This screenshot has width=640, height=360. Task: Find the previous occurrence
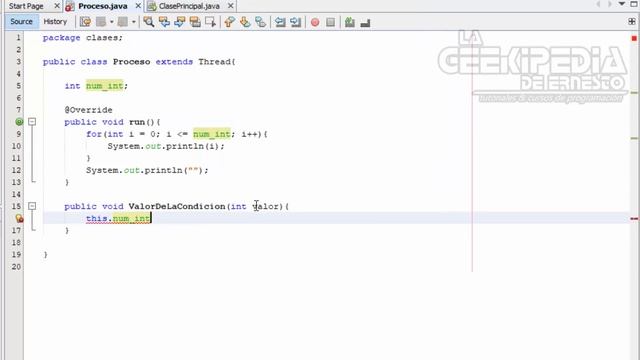pyautogui.click(x=164, y=22)
